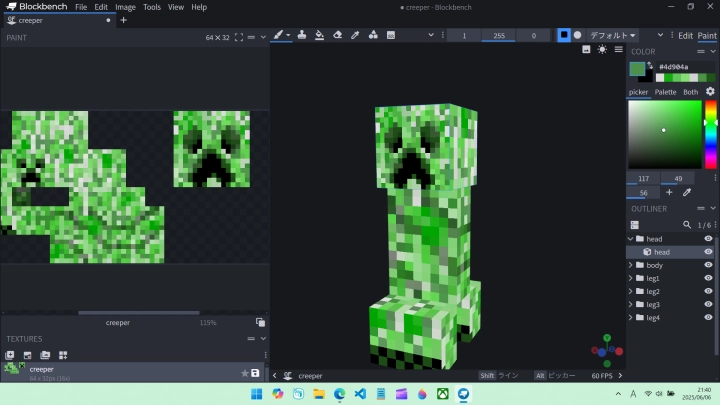This screenshot has width=720, height=405.
Task: Collapse the head group in outliner
Action: click(631, 239)
